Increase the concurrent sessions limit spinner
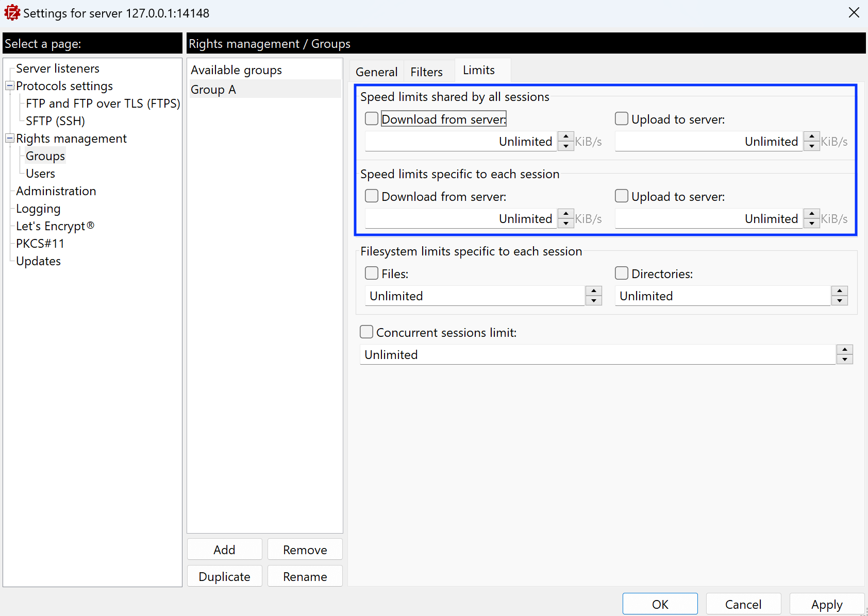 [844, 350]
